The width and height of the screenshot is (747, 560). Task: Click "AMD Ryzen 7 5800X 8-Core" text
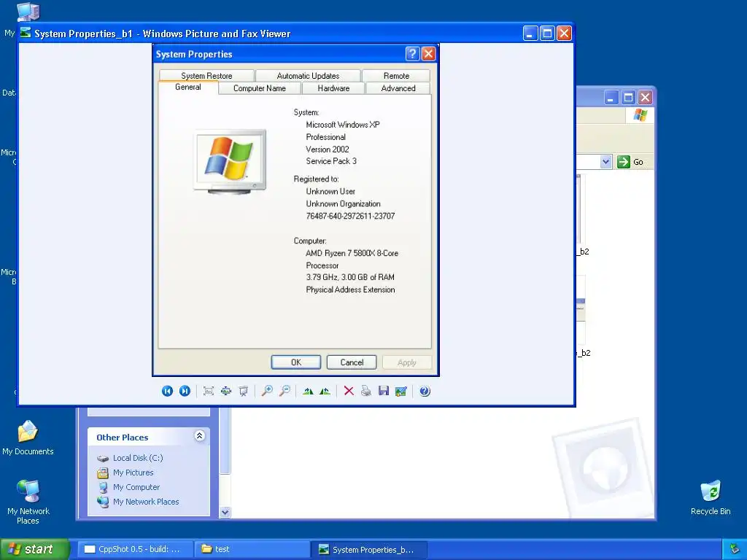(352, 253)
